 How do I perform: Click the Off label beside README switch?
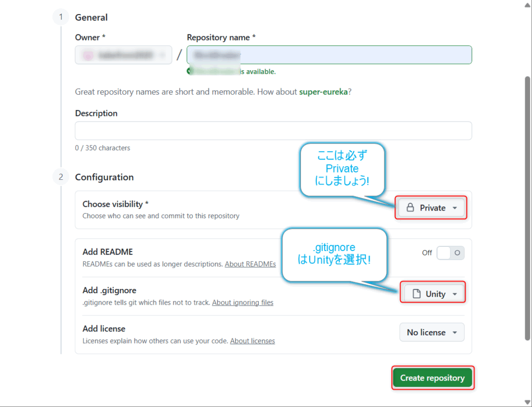[x=427, y=253]
